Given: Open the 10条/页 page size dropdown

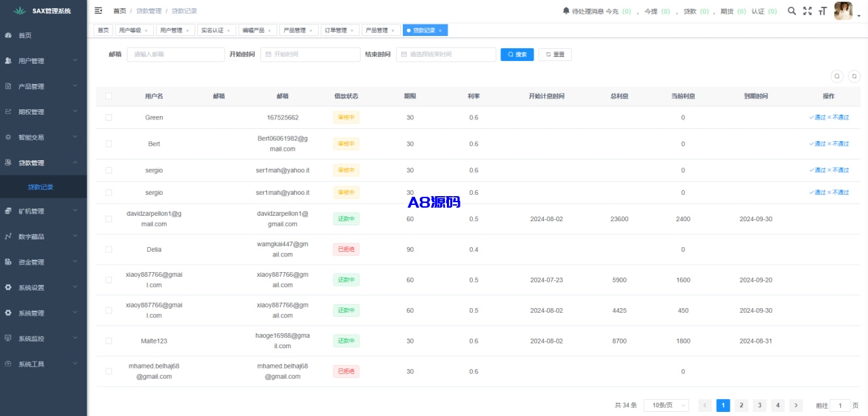Looking at the screenshot, I should pos(666,405).
